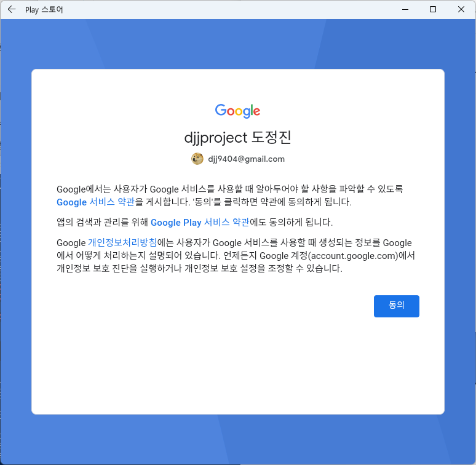Click the doge profile avatar

coord(197,159)
